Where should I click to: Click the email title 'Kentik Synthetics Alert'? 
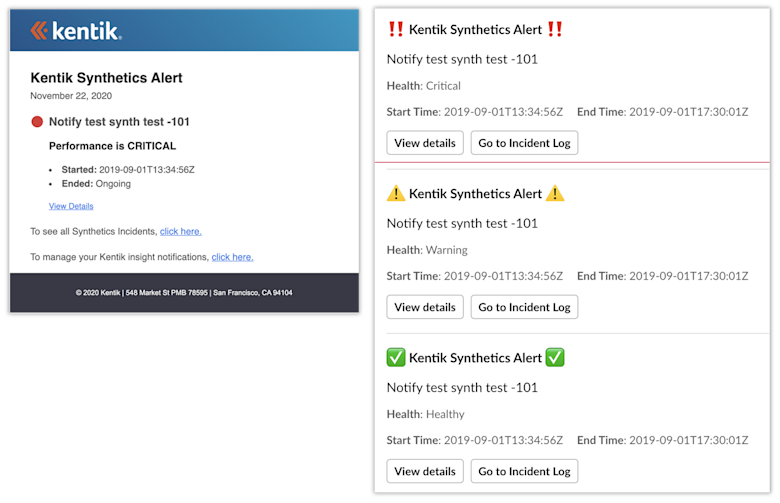(x=106, y=78)
